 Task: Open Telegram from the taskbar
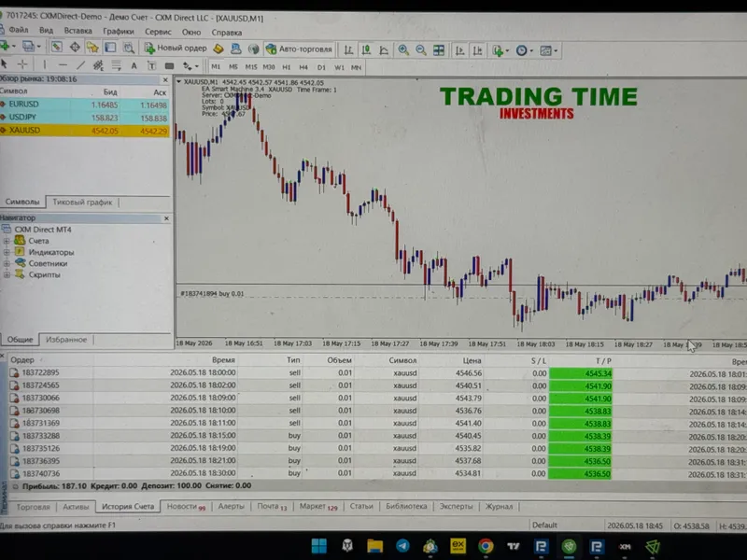[402, 546]
